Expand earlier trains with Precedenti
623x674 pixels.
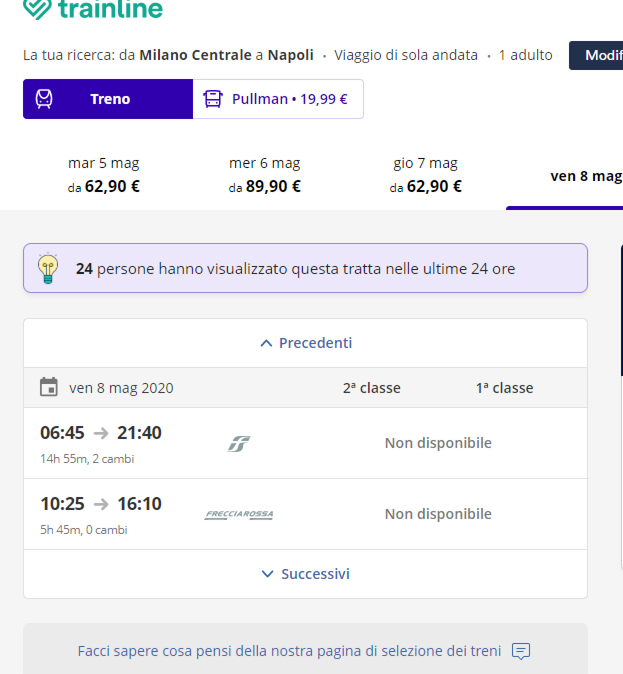(x=306, y=343)
